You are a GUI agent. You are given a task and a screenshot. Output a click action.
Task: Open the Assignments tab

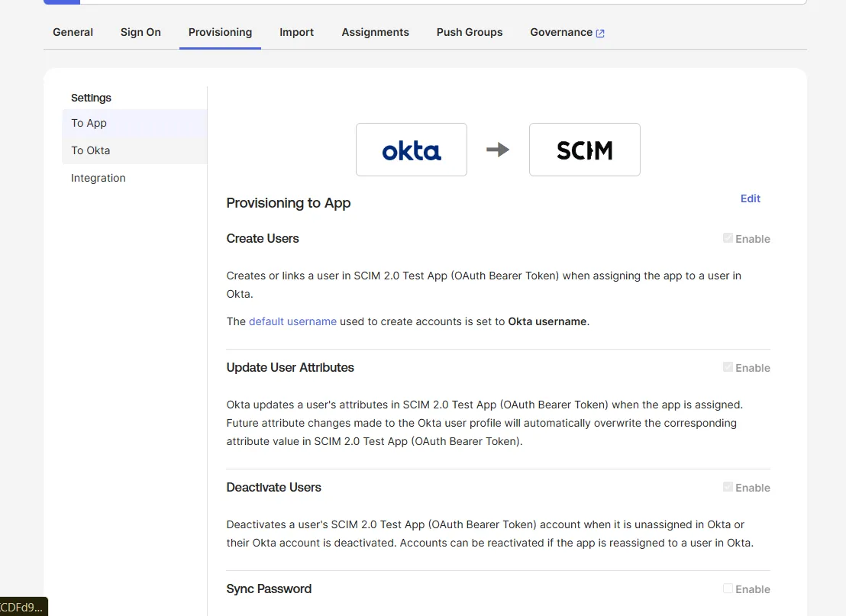(x=375, y=32)
